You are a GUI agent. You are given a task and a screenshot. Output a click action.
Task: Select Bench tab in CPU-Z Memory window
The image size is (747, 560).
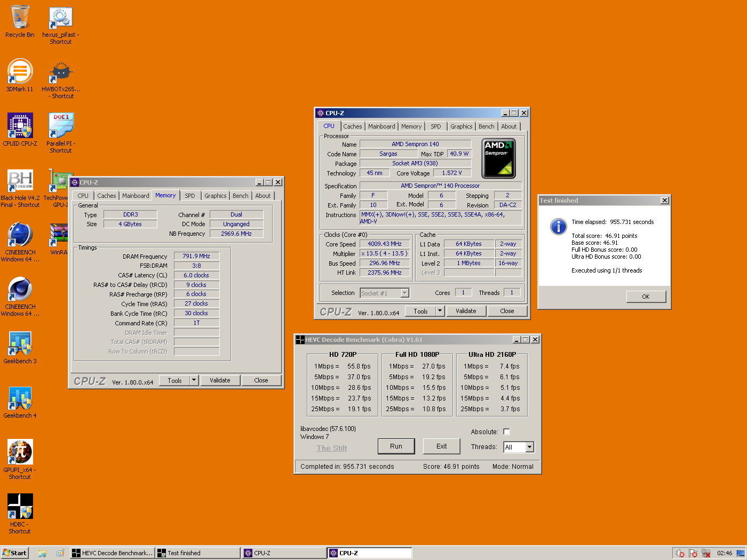(240, 196)
